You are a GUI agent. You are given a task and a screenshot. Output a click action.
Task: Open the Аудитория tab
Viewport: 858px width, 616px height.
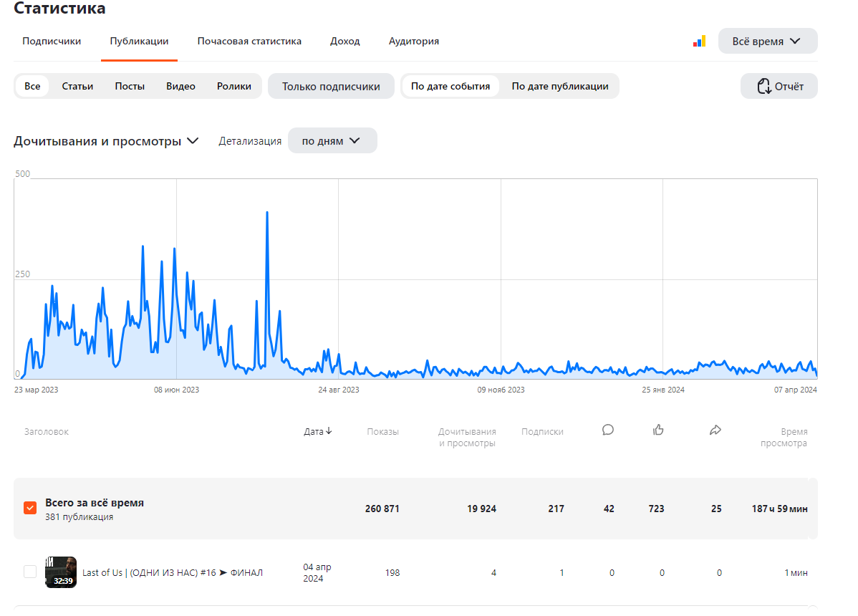tap(414, 41)
